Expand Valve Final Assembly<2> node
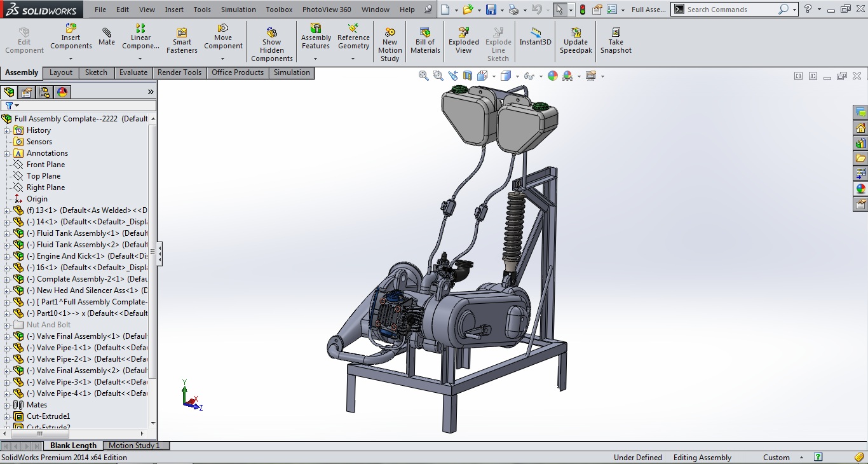The width and height of the screenshot is (868, 464). (7, 371)
